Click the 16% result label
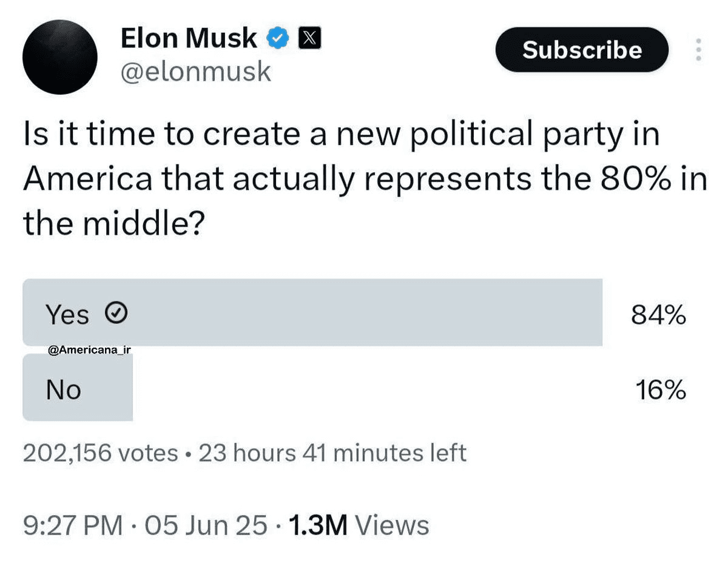This screenshot has width=728, height=563. 661,390
